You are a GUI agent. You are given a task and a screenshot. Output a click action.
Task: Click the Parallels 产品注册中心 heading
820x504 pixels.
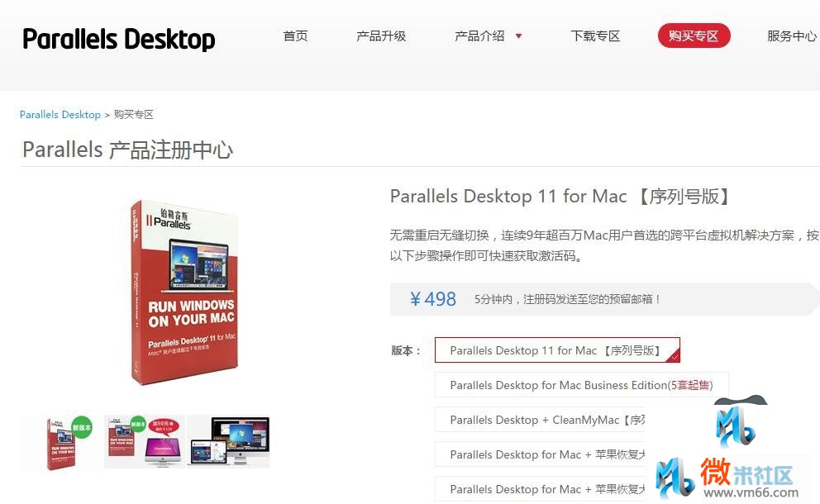click(127, 150)
